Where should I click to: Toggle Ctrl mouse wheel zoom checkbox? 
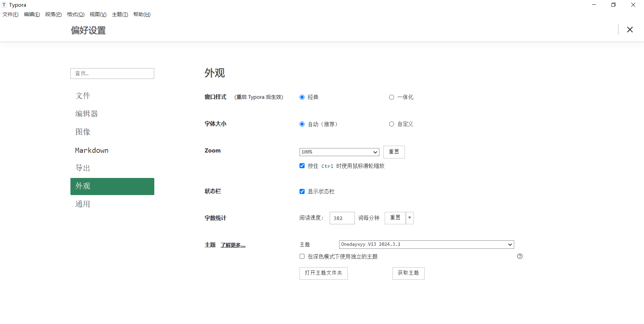pos(302,166)
